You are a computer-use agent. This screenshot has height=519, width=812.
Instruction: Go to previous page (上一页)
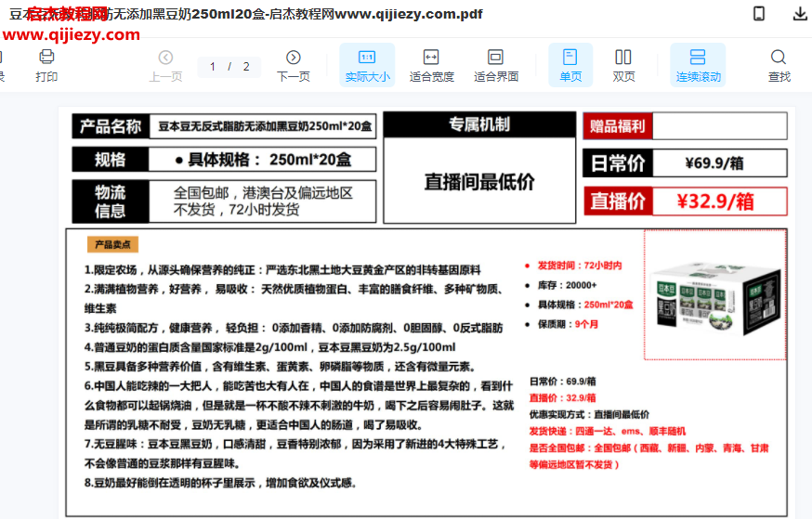165,66
